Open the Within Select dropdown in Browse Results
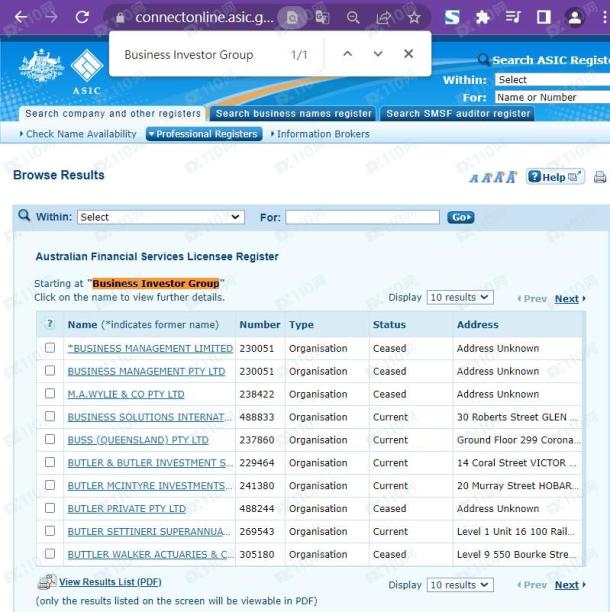This screenshot has width=610, height=612. pos(161,217)
